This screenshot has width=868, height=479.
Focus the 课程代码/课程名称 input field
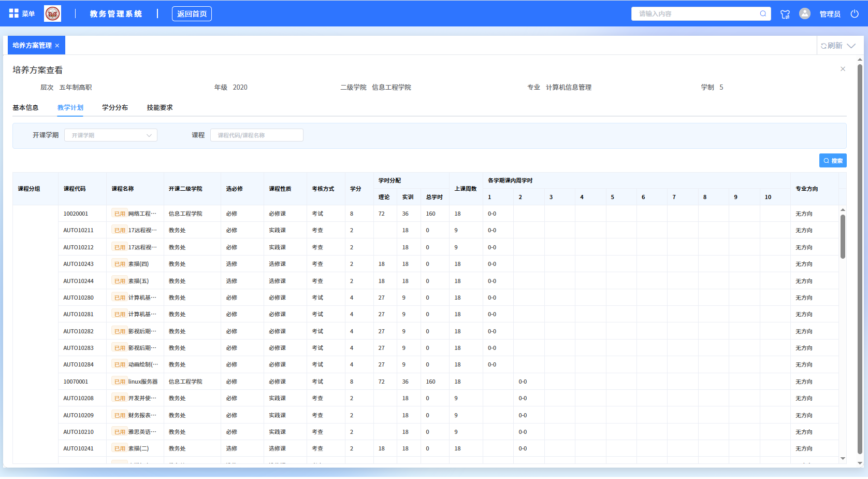point(257,135)
